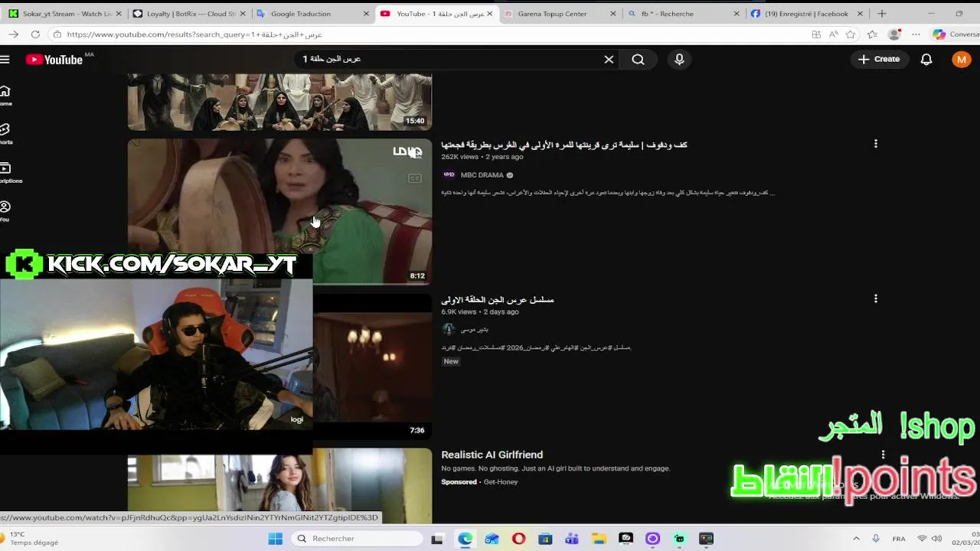Screen dimensions: 980x551
Task: Open a new browser tab
Action: 882,13
